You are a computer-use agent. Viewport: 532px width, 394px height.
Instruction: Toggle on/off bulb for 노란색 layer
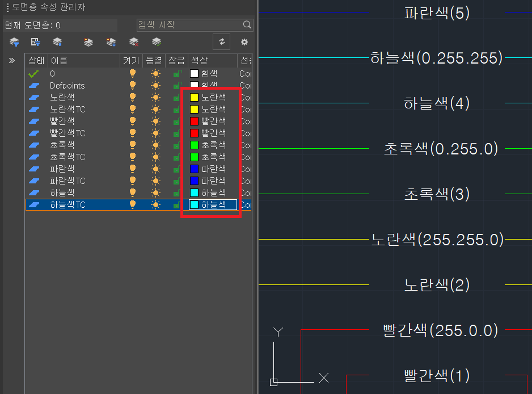[x=133, y=97]
